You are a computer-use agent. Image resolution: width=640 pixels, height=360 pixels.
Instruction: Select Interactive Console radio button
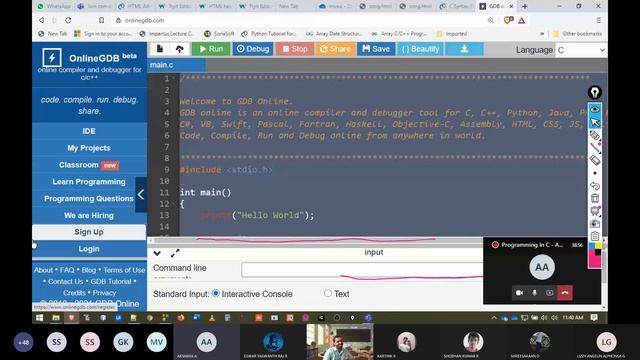216,293
